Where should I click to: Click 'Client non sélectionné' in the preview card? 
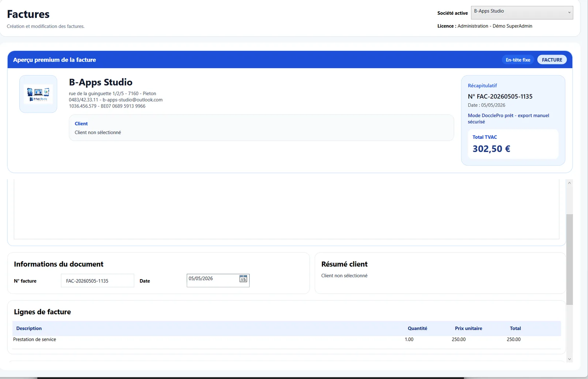[98, 133]
